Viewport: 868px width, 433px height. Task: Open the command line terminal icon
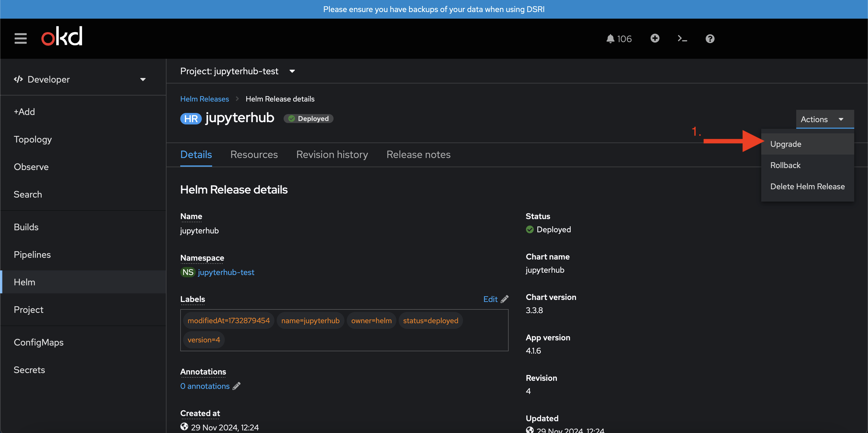point(682,39)
